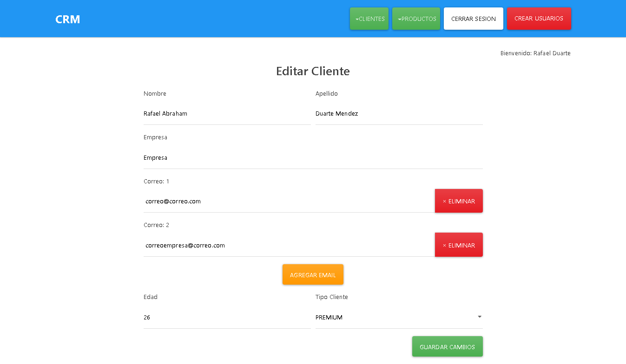Click CREAR USUARIOS in the navbar
The height and width of the screenshot is (364, 626).
point(539,19)
